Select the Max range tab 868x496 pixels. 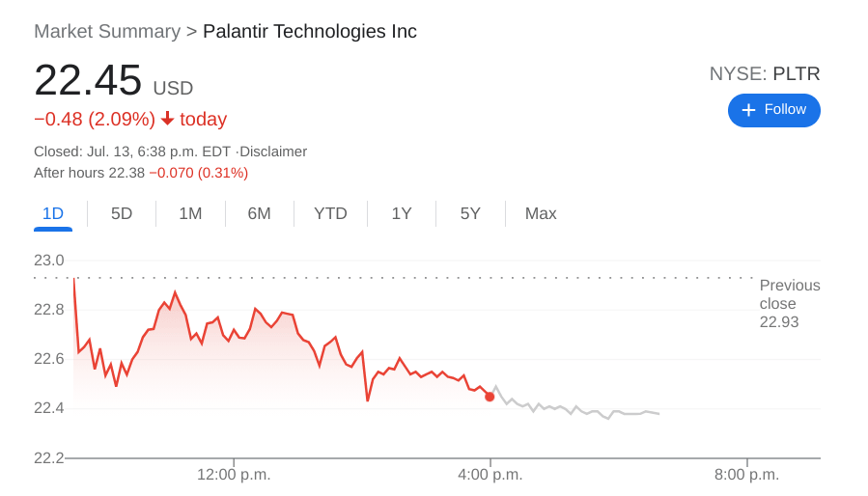(541, 213)
